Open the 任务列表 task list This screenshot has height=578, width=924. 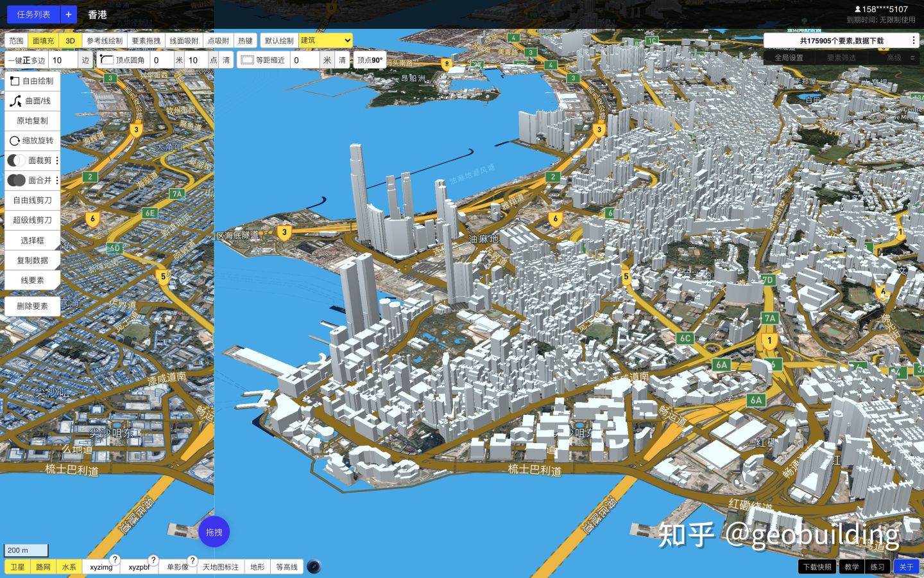[33, 14]
